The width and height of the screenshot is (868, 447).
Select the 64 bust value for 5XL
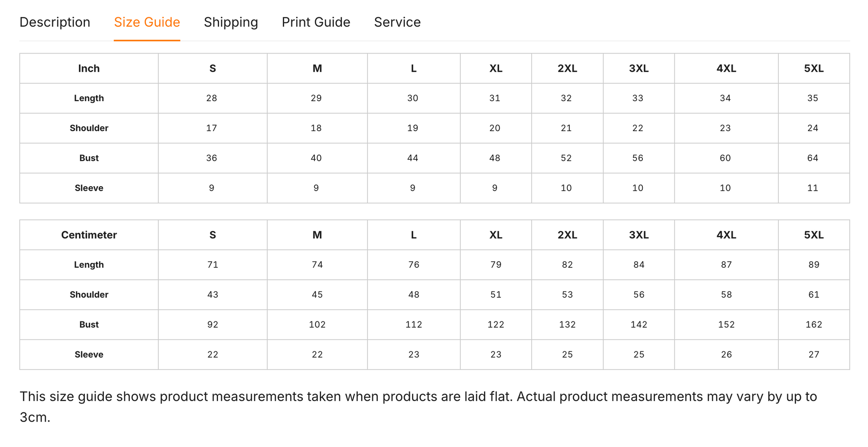(x=814, y=158)
